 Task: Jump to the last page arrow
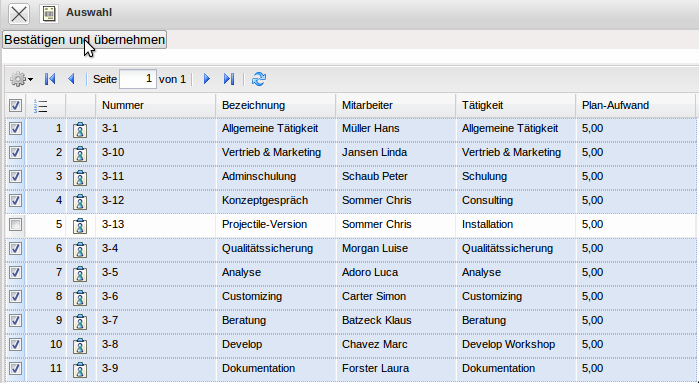[229, 79]
